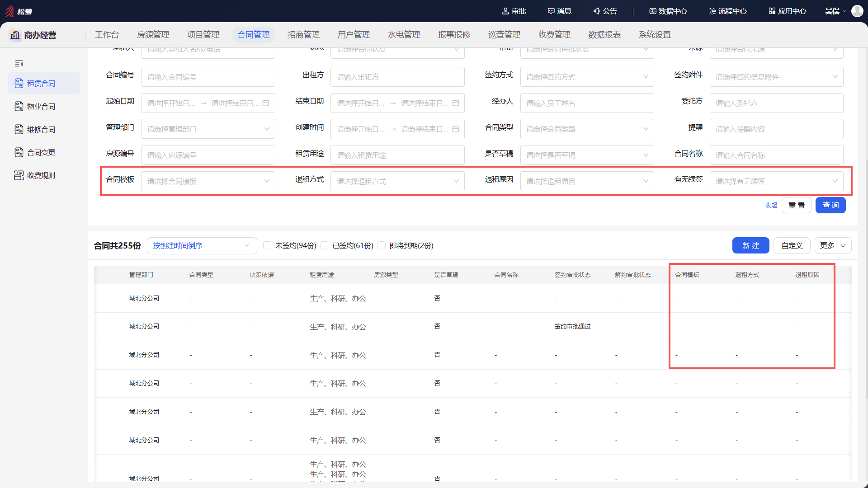
Task: Open the 按创建时间倒序 sort dropdown
Action: [x=202, y=245]
